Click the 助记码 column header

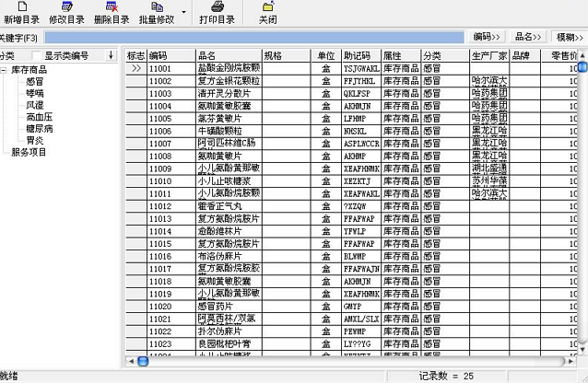point(361,56)
